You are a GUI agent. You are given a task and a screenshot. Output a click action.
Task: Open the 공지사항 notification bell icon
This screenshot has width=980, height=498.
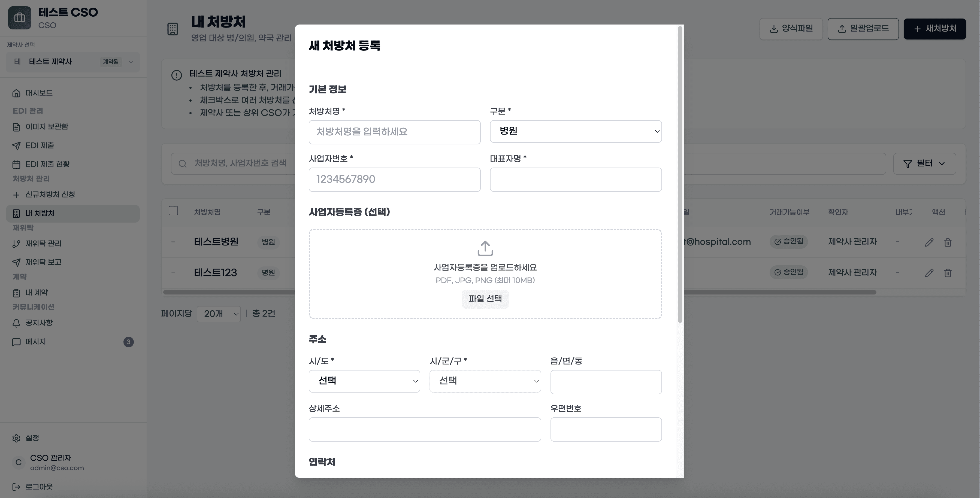[x=16, y=323]
